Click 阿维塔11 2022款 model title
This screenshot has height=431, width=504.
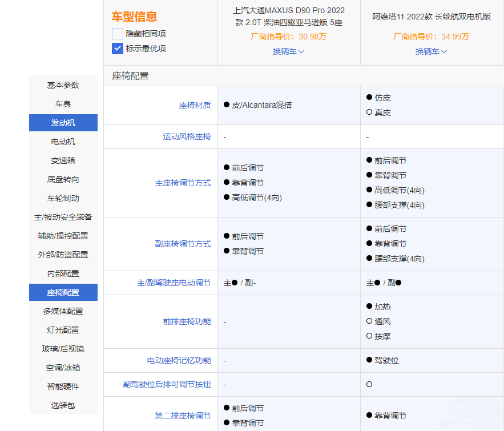(432, 17)
